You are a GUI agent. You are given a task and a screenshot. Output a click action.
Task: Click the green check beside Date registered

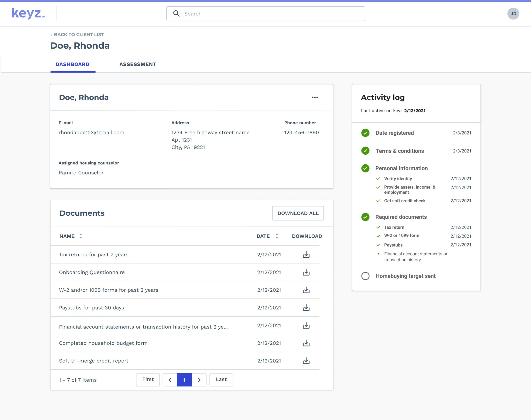[365, 133]
